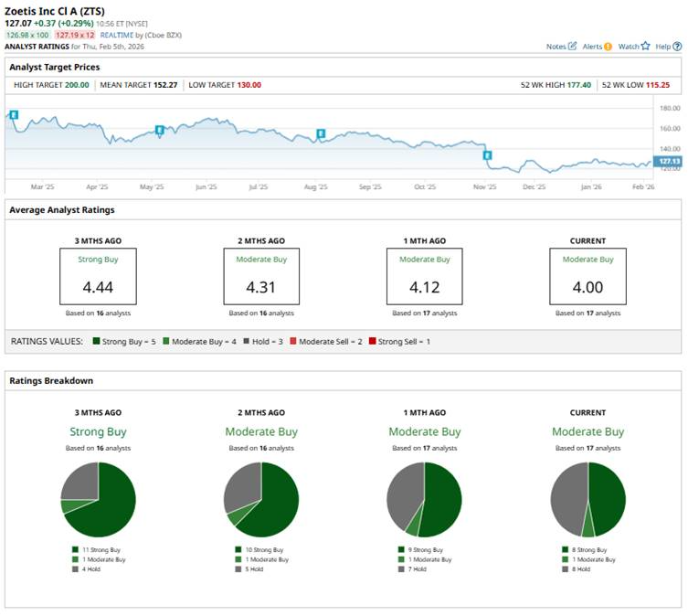The image size is (688, 616).
Task: Click earnings marker near Nov '25
Action: click(x=487, y=155)
